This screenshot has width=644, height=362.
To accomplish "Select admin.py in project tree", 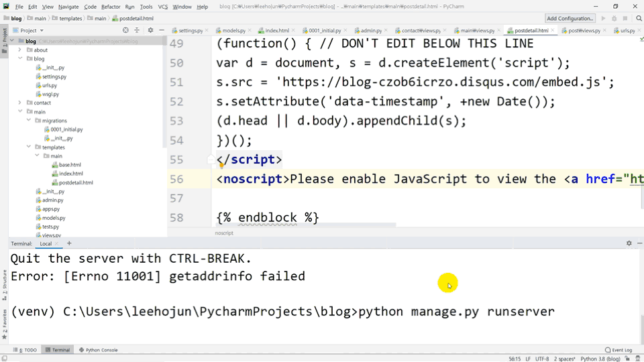I will (52, 200).
